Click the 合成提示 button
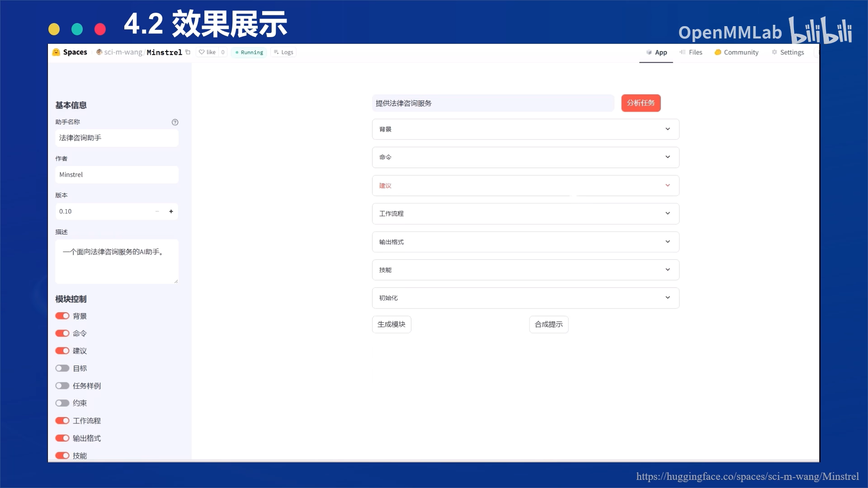Viewport: 868px width, 488px height. pos(549,324)
